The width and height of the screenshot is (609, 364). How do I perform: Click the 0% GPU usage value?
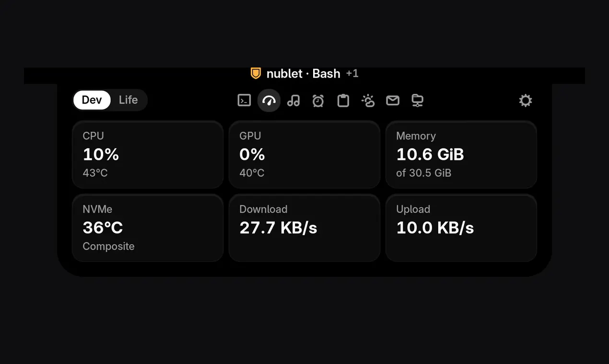pyautogui.click(x=252, y=154)
